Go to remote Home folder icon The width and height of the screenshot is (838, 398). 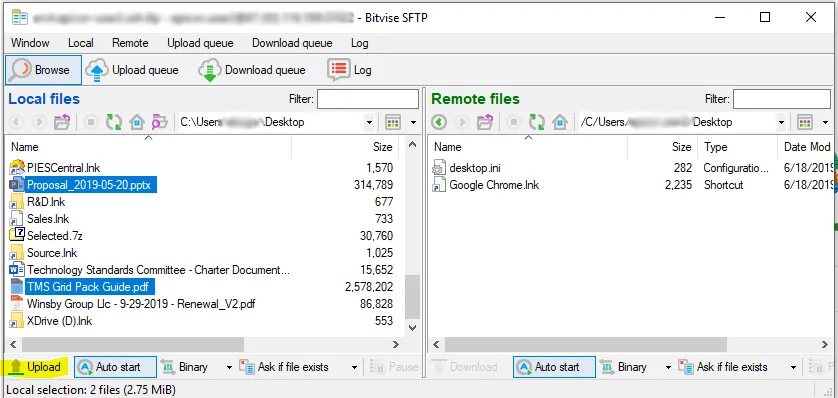click(560, 122)
